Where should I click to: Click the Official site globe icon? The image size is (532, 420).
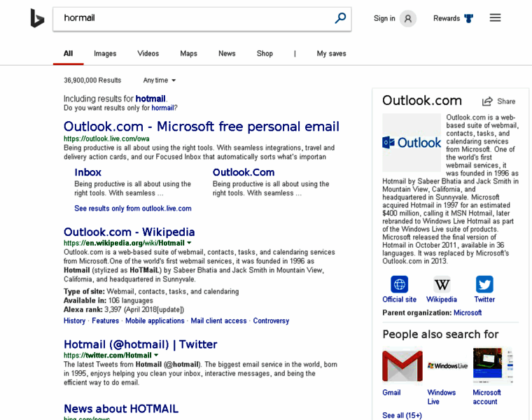[399, 284]
